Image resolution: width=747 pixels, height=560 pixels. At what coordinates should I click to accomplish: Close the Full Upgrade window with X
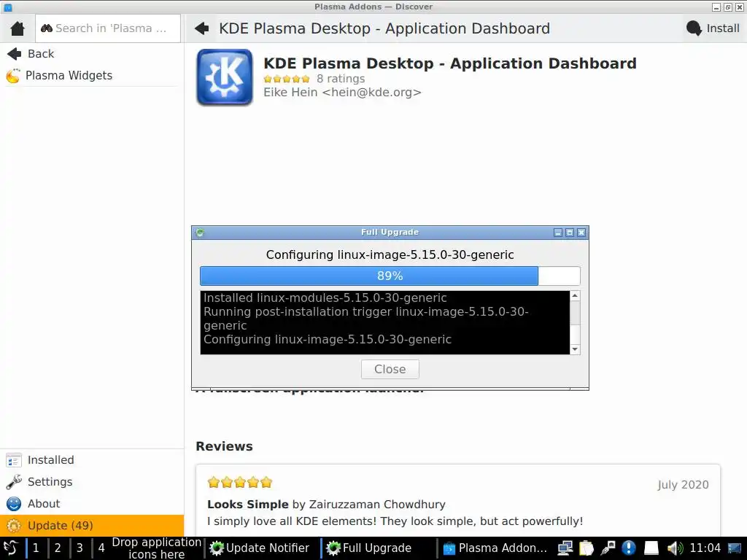[x=581, y=233]
